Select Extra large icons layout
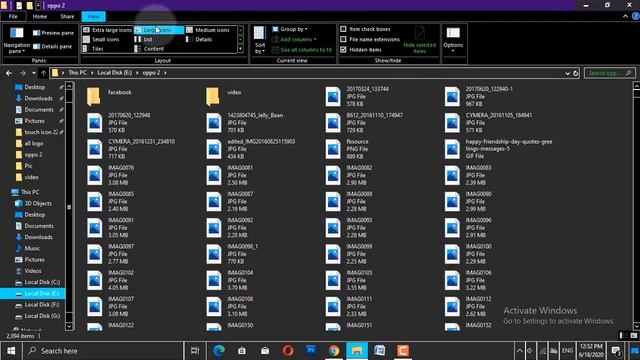Screen dimensions: 640x360 [x=107, y=30]
